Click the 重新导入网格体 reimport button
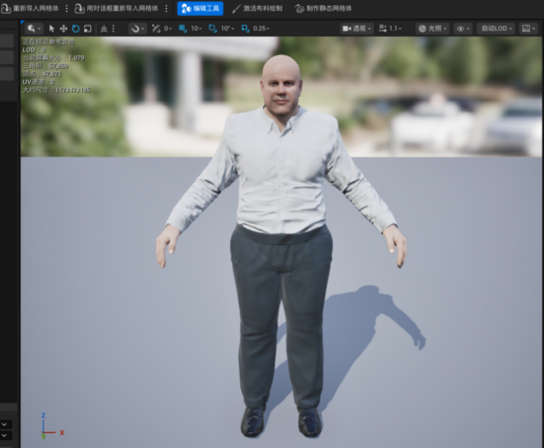The width and height of the screenshot is (544, 448). coord(30,8)
